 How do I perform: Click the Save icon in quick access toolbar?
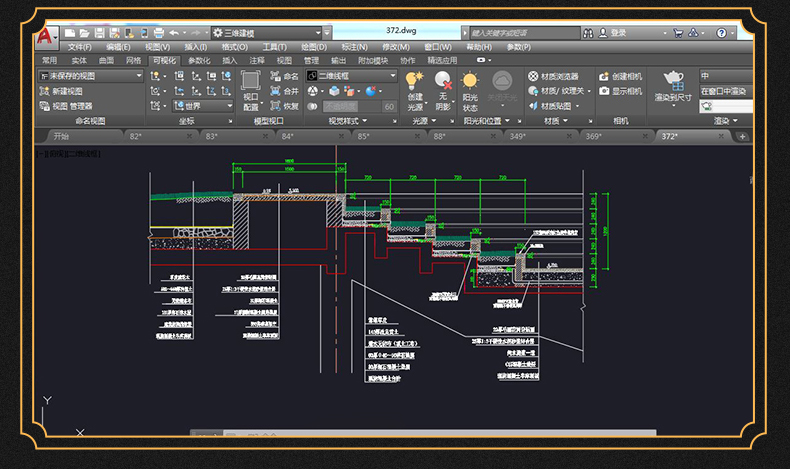100,33
